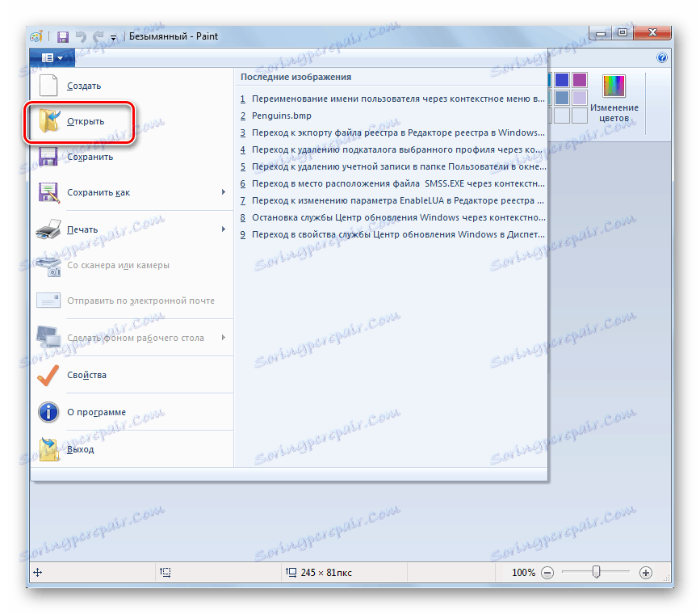Expand the Сохранить как submenu arrow
This screenshot has height=614, width=700.
tap(224, 192)
